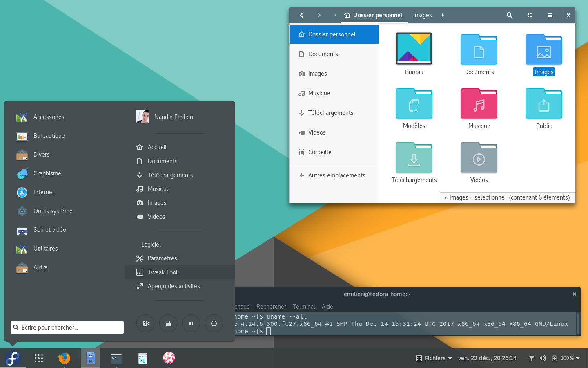Open the show applications grid icon
This screenshot has height=368, width=588.
[39, 358]
